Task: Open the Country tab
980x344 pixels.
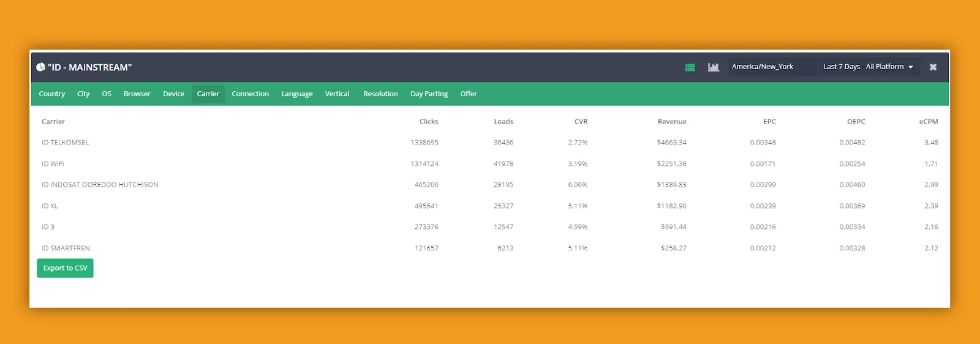Action: pyautogui.click(x=51, y=94)
